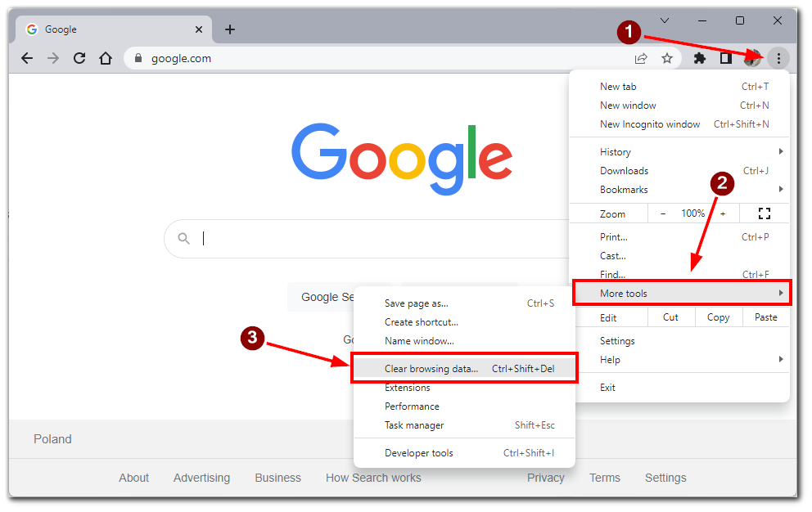Screen dimensions: 812x512
Task: Bookmark this tab with the star icon
Action: point(667,59)
